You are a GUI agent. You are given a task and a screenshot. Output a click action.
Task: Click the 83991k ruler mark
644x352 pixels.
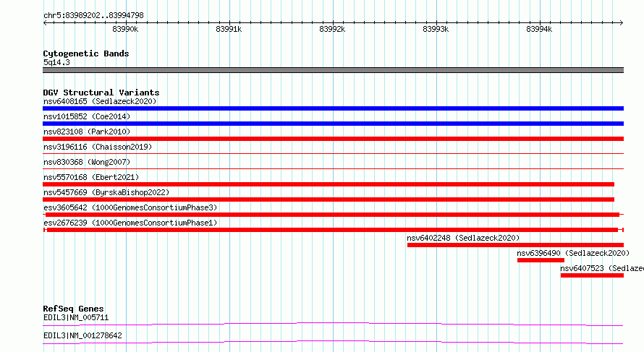coord(229,29)
